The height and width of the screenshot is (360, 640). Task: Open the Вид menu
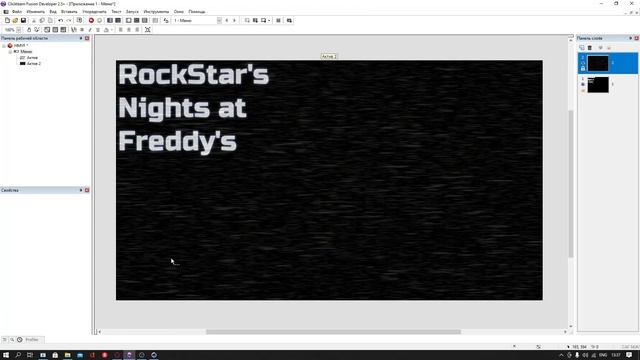coord(53,12)
